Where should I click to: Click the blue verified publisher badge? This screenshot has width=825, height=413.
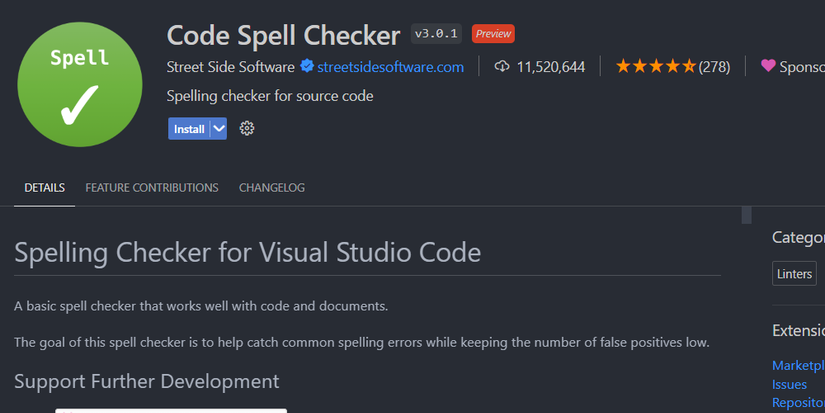307,67
